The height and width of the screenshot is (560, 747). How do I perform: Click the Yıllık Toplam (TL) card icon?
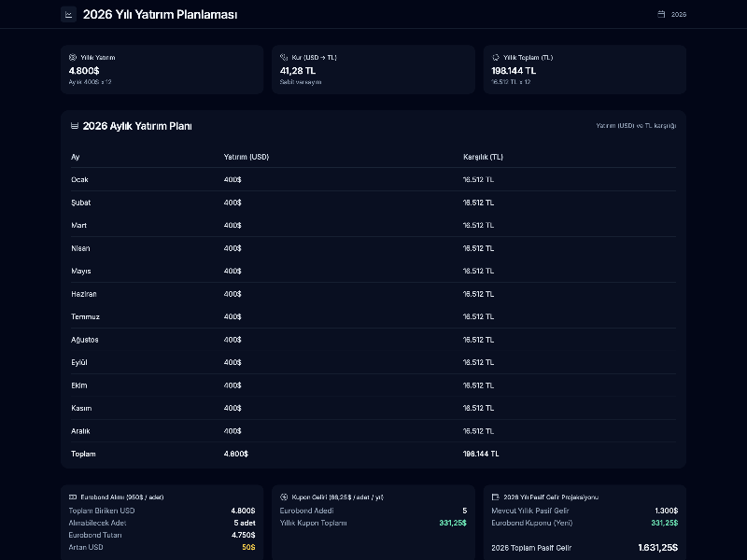(x=496, y=58)
